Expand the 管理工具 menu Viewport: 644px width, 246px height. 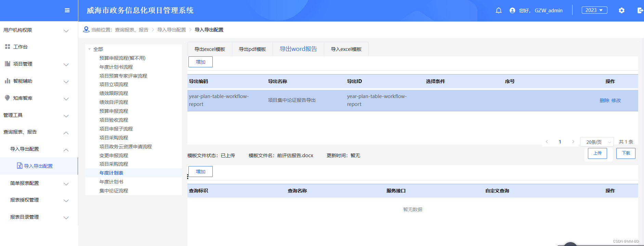point(66,116)
